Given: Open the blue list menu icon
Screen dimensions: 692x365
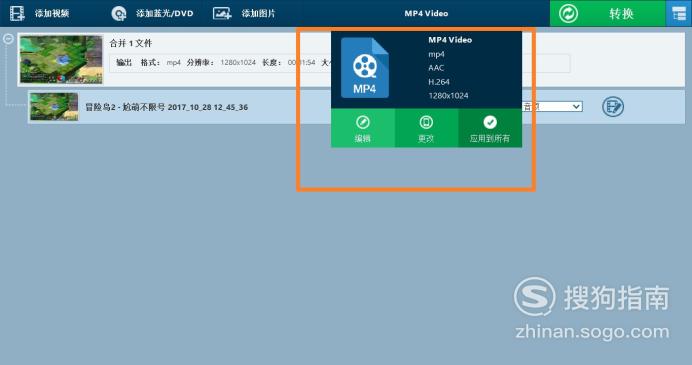Looking at the screenshot, I should [x=679, y=13].
